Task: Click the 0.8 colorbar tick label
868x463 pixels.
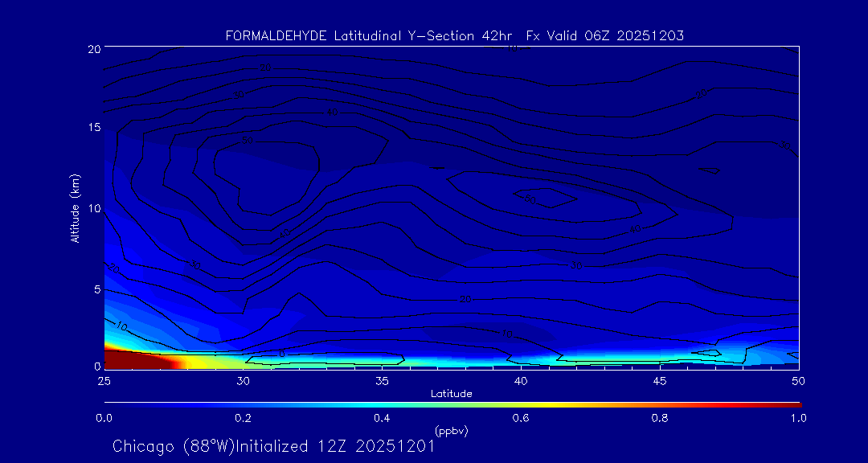Action: 660,418
